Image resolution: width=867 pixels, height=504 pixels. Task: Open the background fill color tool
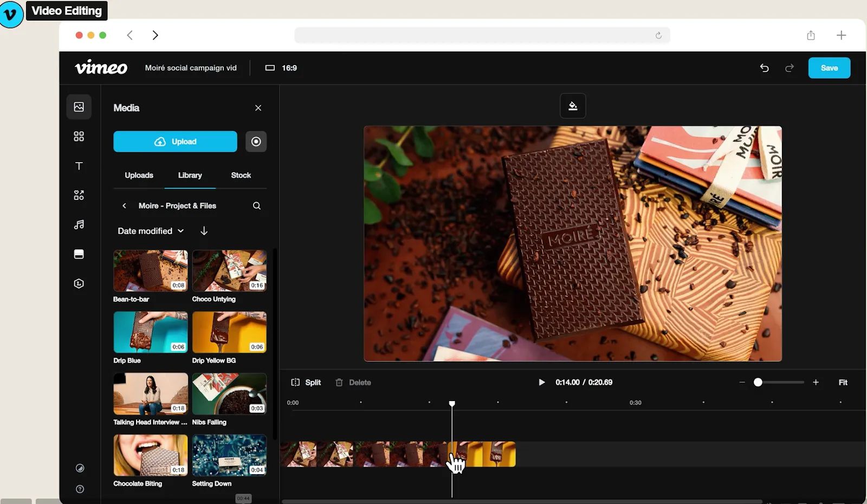[573, 106]
